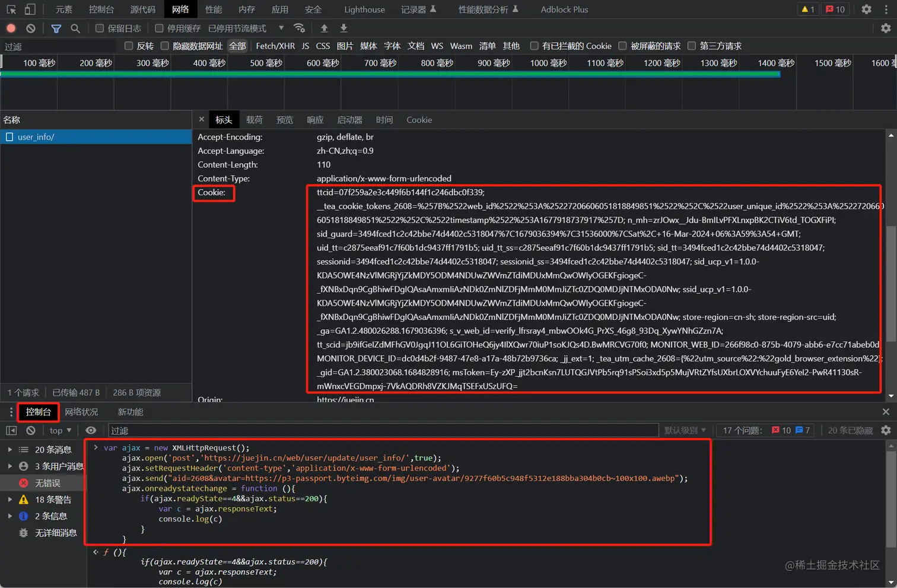Export HAR file download arrow icon

pyautogui.click(x=343, y=28)
